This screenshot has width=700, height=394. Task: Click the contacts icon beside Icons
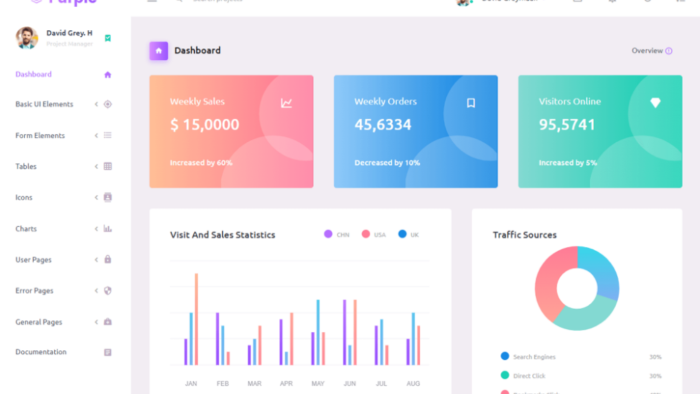click(x=108, y=197)
